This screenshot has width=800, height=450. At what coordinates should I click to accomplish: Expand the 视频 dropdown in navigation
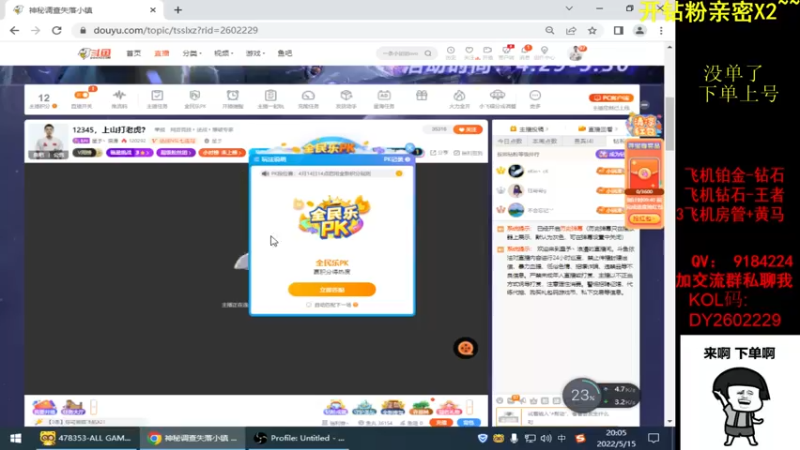pyautogui.click(x=223, y=53)
